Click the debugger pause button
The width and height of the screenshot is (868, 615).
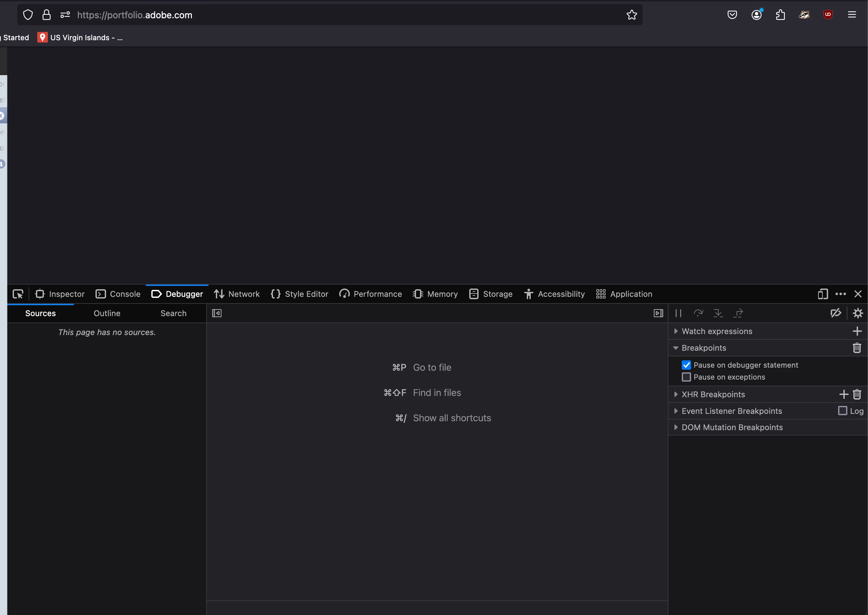[x=678, y=313]
